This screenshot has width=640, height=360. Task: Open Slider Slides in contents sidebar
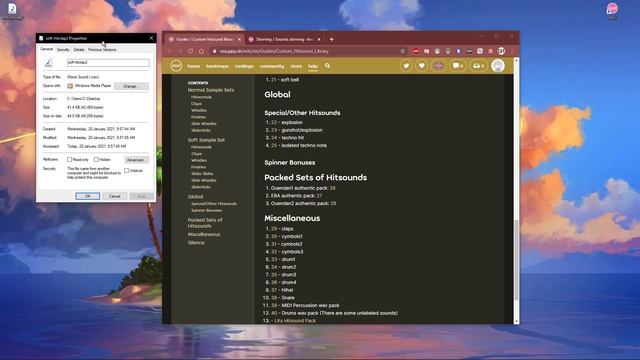click(202, 173)
